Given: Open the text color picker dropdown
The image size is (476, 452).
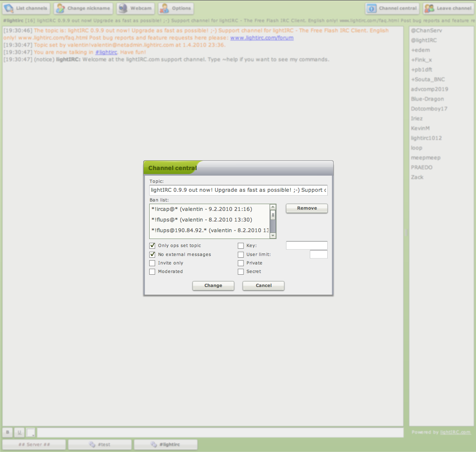Looking at the screenshot, I should [x=31, y=432].
